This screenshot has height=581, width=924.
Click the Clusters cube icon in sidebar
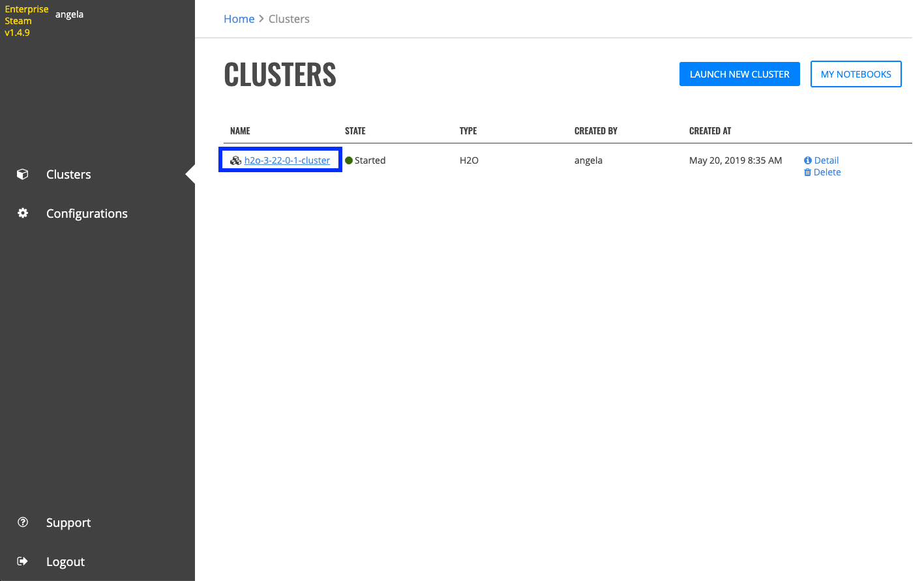[23, 174]
